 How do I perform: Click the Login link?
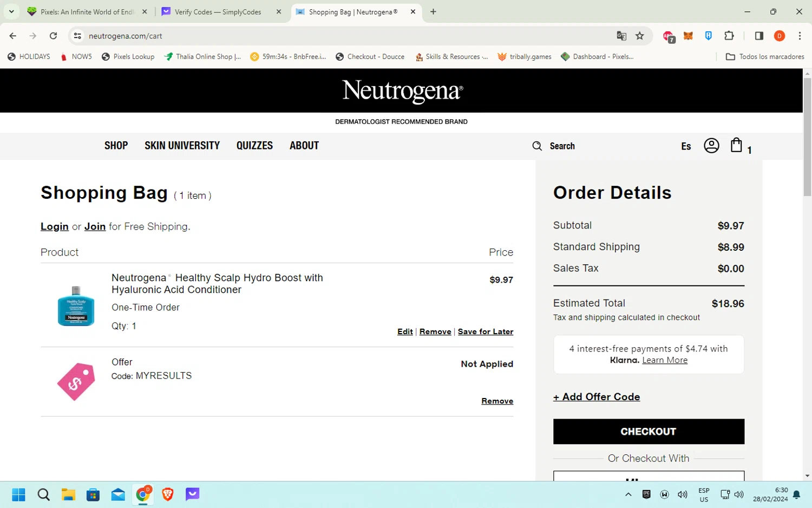coord(55,226)
